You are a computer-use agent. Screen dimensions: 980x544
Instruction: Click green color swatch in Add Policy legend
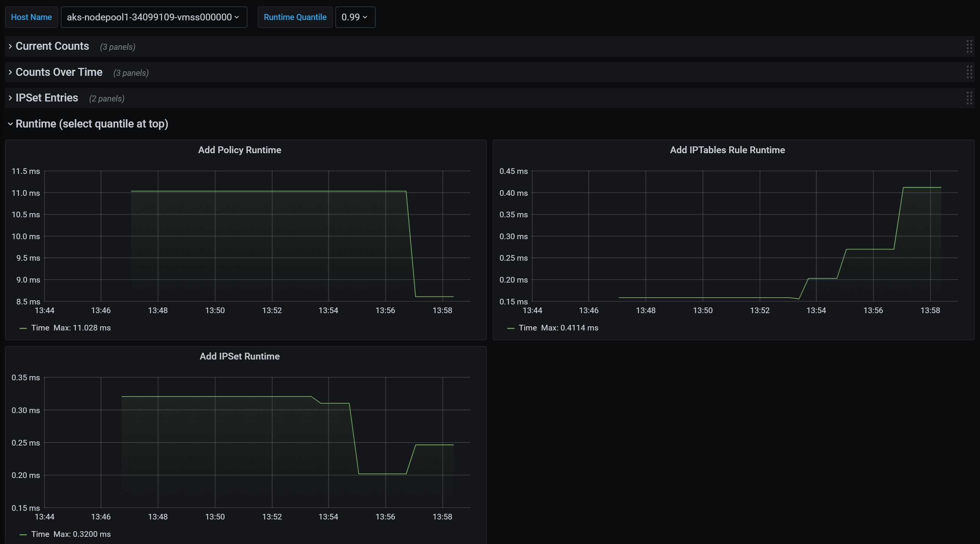coord(23,328)
